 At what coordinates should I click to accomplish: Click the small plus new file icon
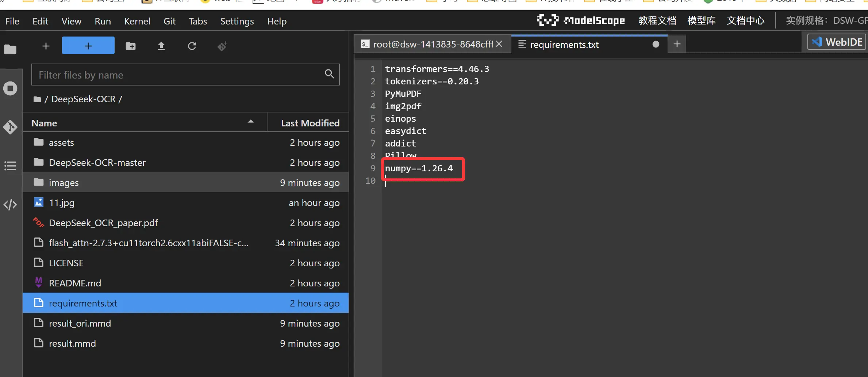(x=46, y=46)
